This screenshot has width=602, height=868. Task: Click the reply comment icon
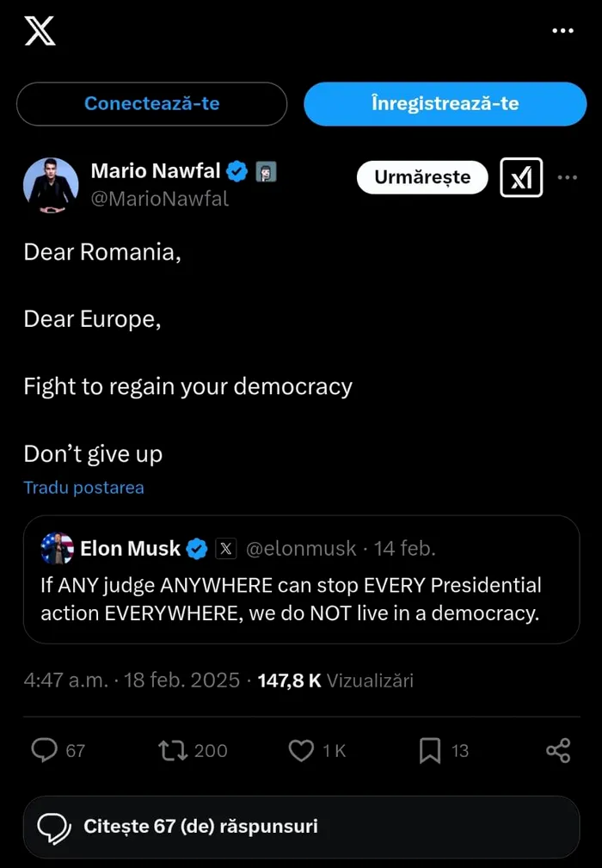tap(45, 750)
